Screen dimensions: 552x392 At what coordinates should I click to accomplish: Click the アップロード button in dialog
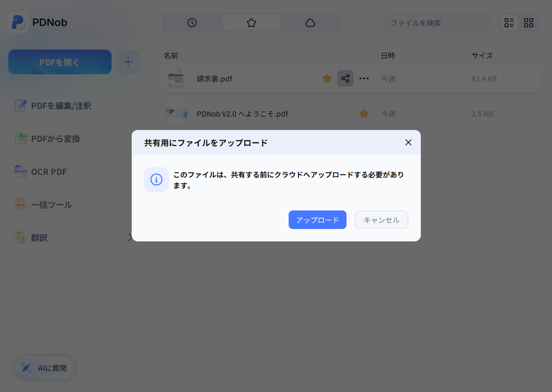(318, 220)
